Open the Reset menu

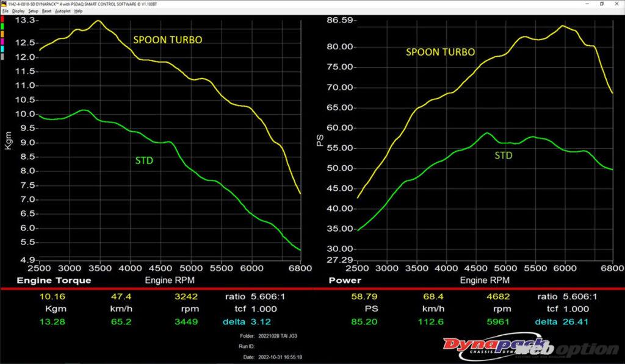46,11
